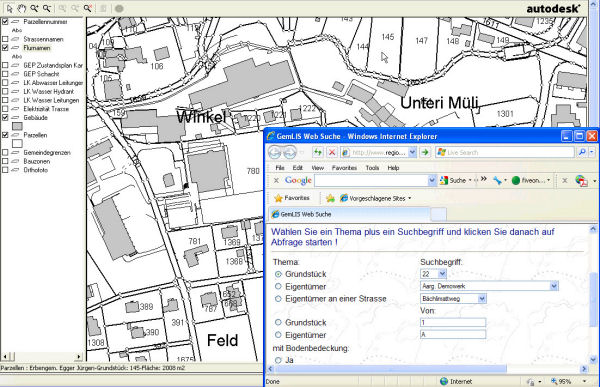Click the Internet zone globe in status bar
The height and width of the screenshot is (387, 600).
coord(444,381)
